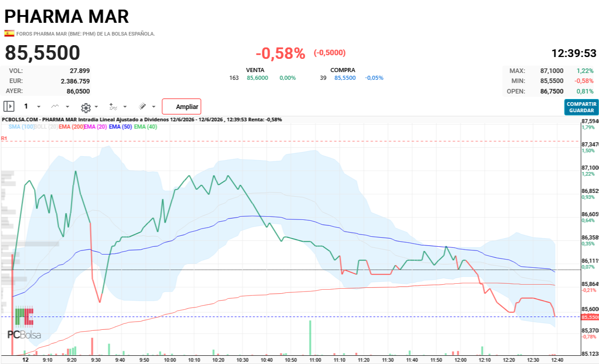
Task: Click the 9:30 time axis label
Action: click(96, 360)
